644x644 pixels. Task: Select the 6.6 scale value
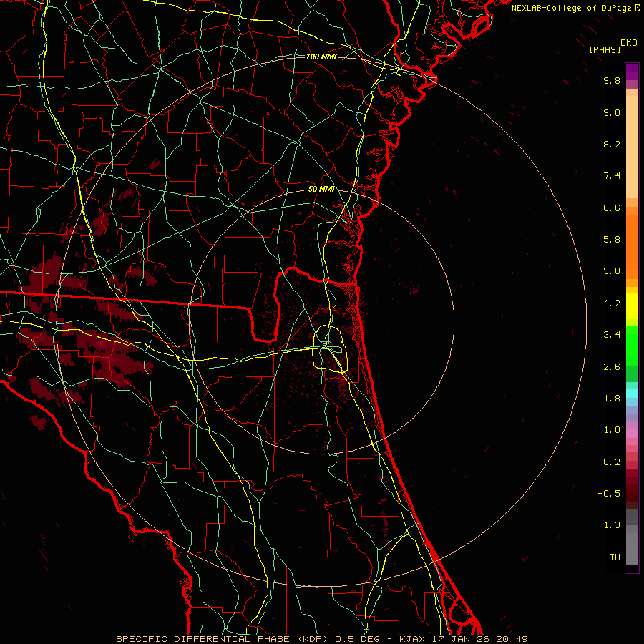tap(612, 208)
